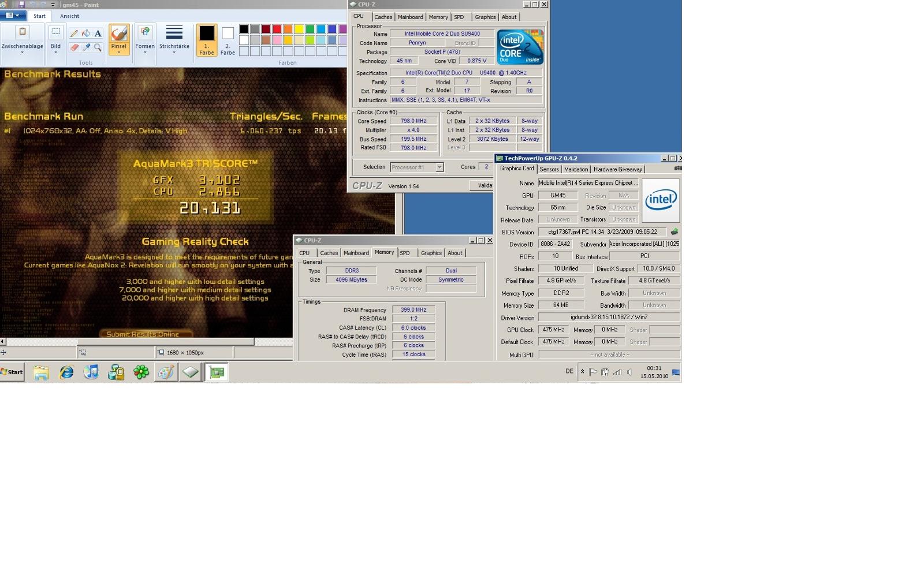
Task: Show hidden tray icons arrow
Action: tap(582, 372)
